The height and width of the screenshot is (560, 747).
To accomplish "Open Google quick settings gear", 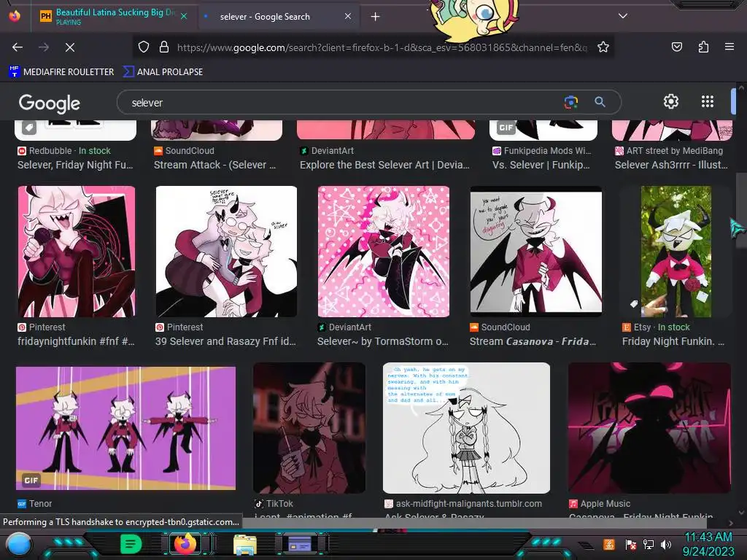I will click(671, 101).
